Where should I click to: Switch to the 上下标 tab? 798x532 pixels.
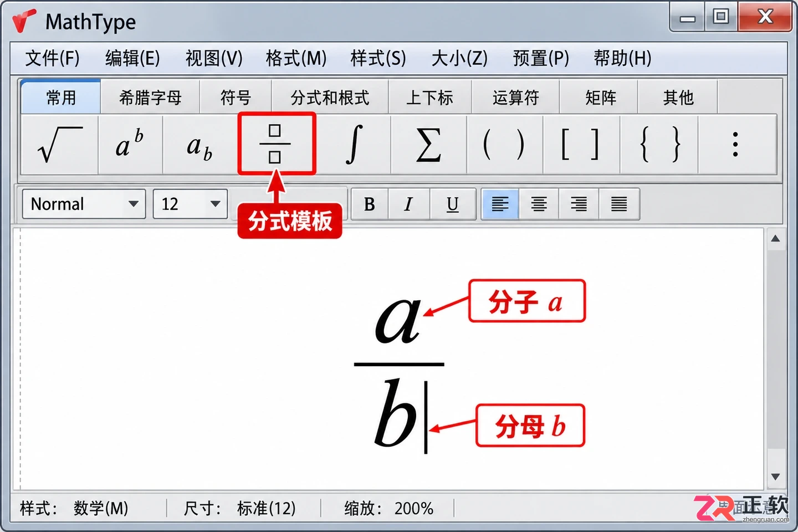coord(430,98)
